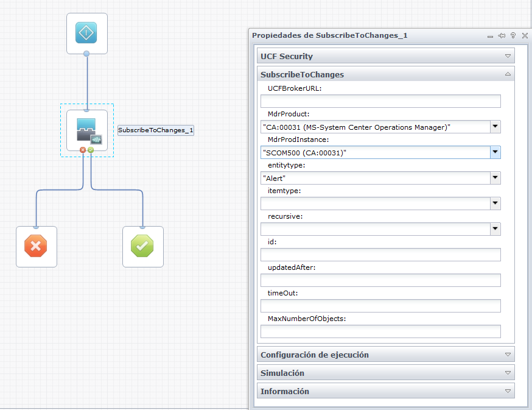
Task: Click the green success stop node
Action: click(142, 246)
